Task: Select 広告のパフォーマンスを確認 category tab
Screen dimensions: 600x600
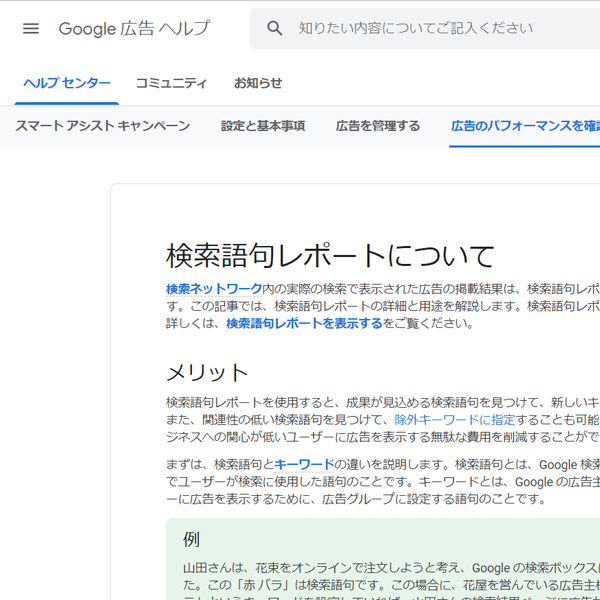Action: coord(525,126)
